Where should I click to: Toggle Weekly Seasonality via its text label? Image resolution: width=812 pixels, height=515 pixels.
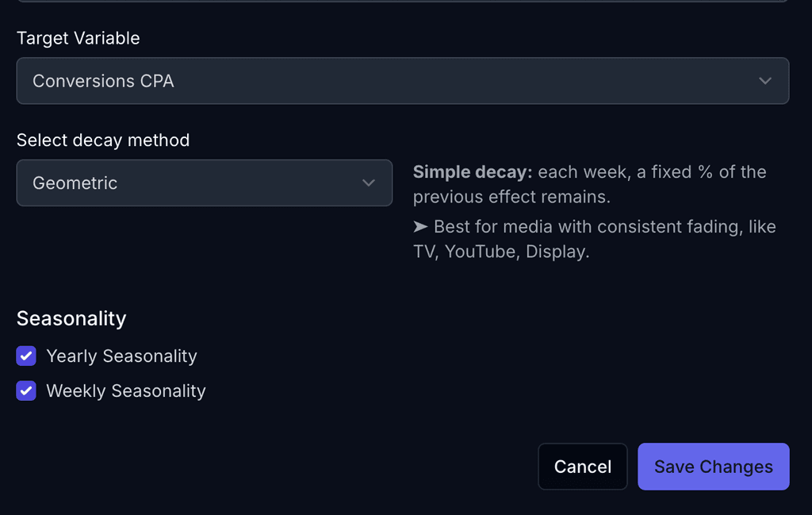pyautogui.click(x=126, y=390)
